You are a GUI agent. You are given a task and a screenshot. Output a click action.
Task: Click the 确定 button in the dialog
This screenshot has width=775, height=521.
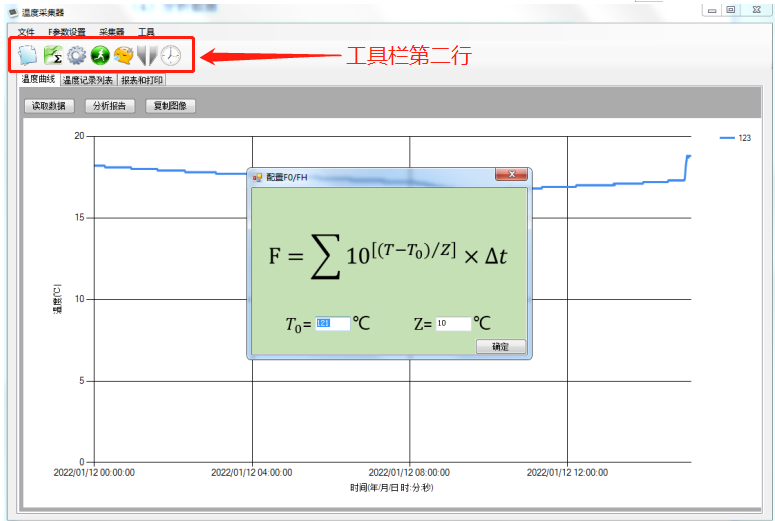[500, 347]
